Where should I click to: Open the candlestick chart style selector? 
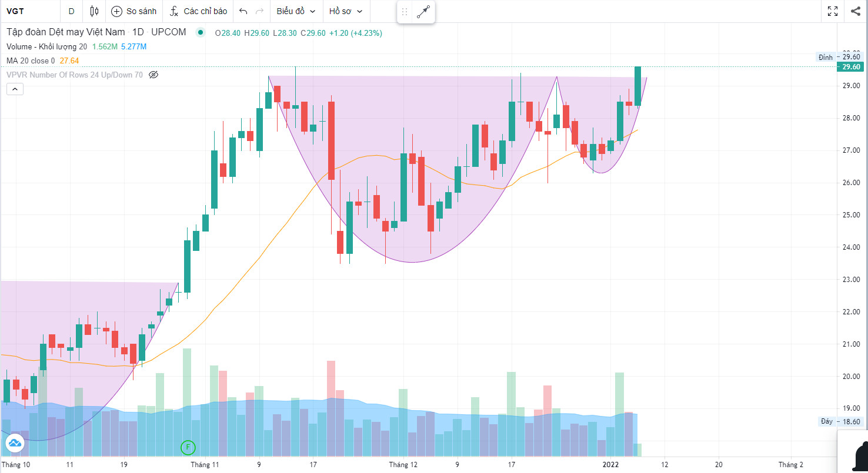tap(94, 11)
